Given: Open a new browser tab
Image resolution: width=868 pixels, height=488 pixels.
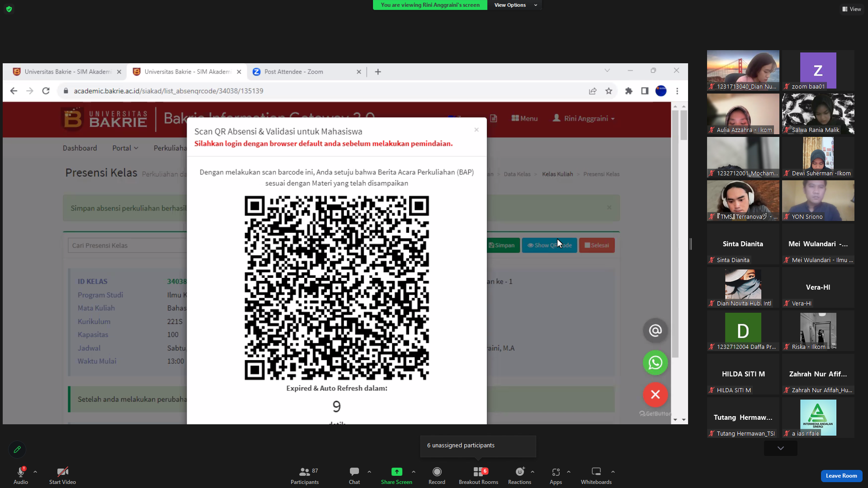Looking at the screenshot, I should 378,72.
